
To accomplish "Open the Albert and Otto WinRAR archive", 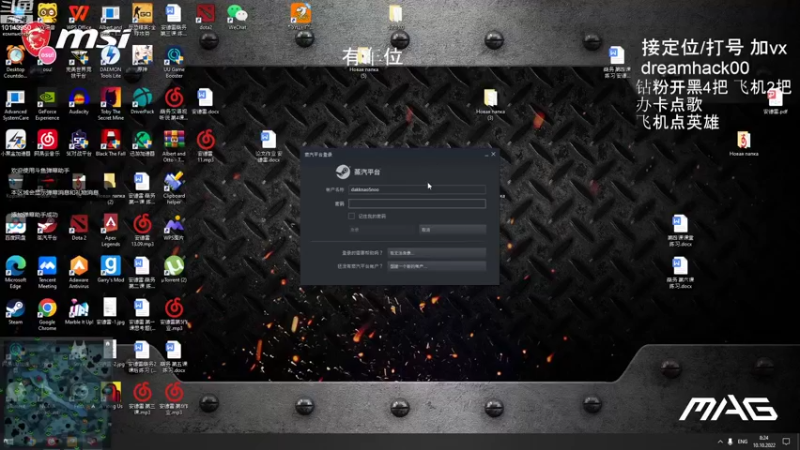I will tap(174, 146).
